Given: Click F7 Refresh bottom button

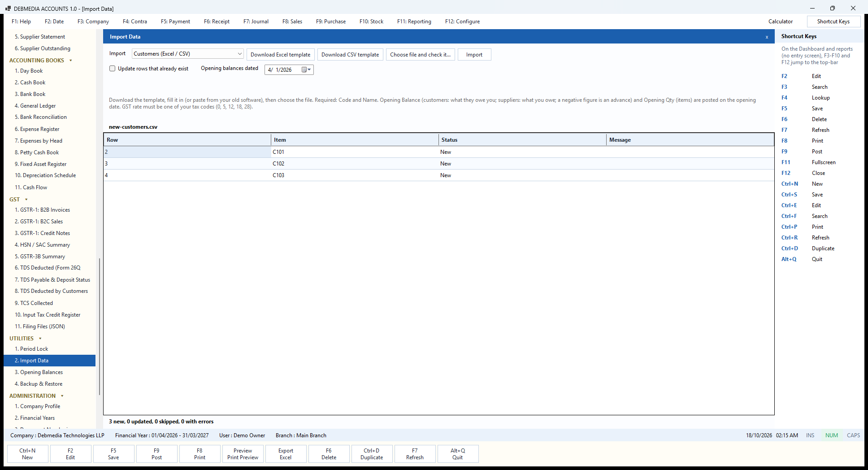Looking at the screenshot, I should click(415, 454).
